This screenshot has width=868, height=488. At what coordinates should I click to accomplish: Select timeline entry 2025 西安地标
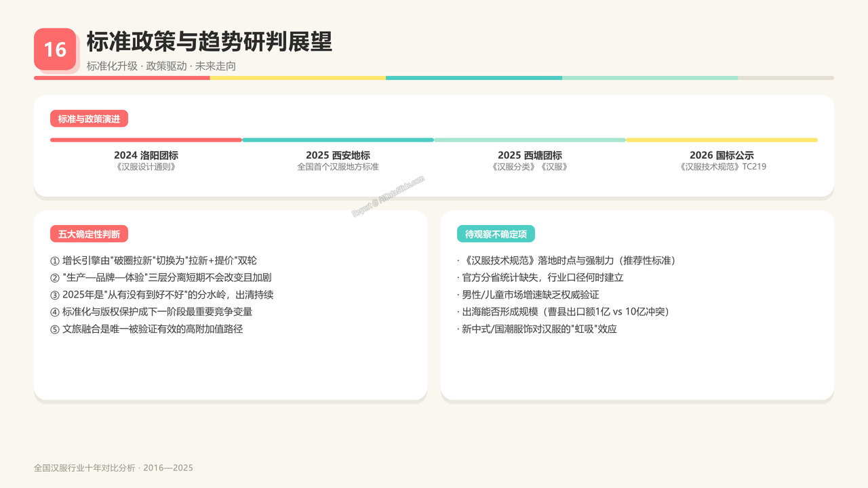click(x=338, y=155)
